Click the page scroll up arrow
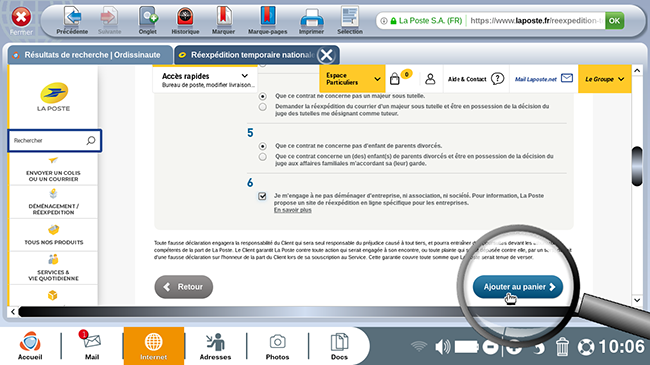Screen dimensions: 650x365 (637, 71)
